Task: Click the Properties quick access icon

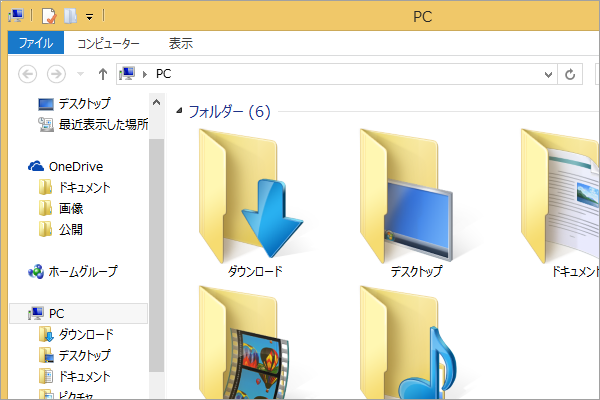Action: click(49, 16)
